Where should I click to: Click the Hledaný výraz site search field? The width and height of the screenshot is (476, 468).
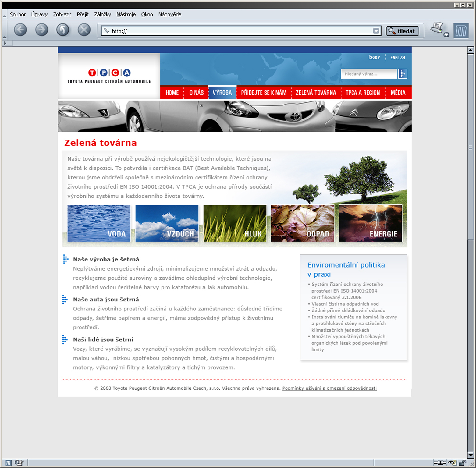click(369, 74)
